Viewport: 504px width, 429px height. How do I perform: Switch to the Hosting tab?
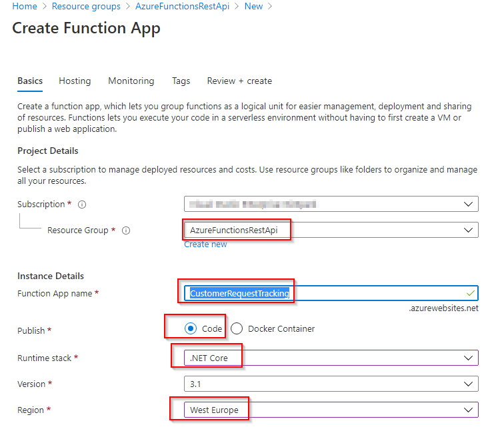(x=75, y=81)
